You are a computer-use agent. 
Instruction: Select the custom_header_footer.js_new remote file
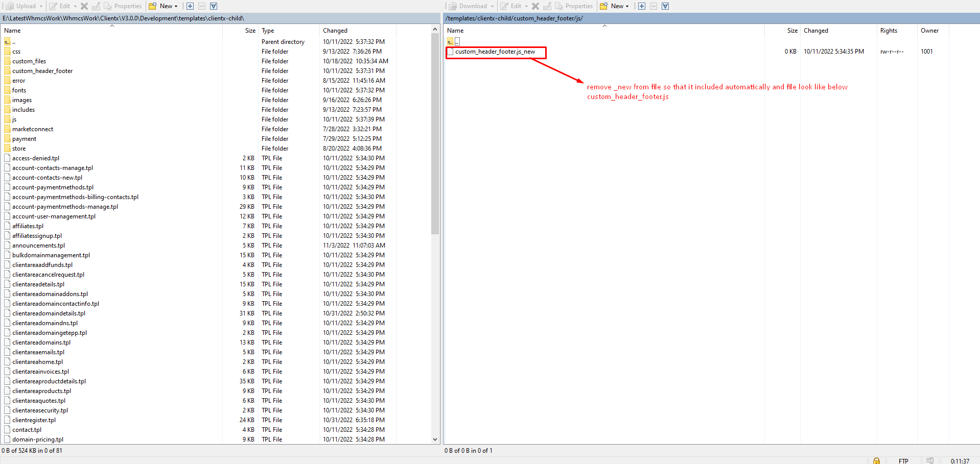tap(495, 52)
